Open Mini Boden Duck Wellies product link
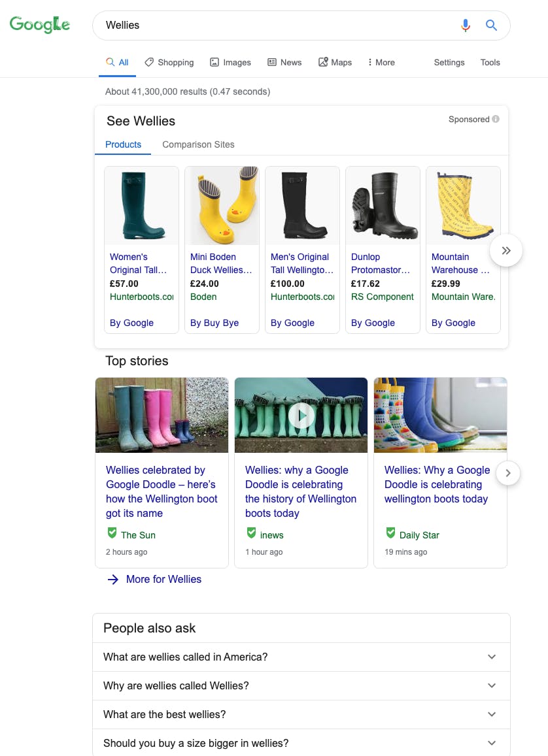 [221, 263]
